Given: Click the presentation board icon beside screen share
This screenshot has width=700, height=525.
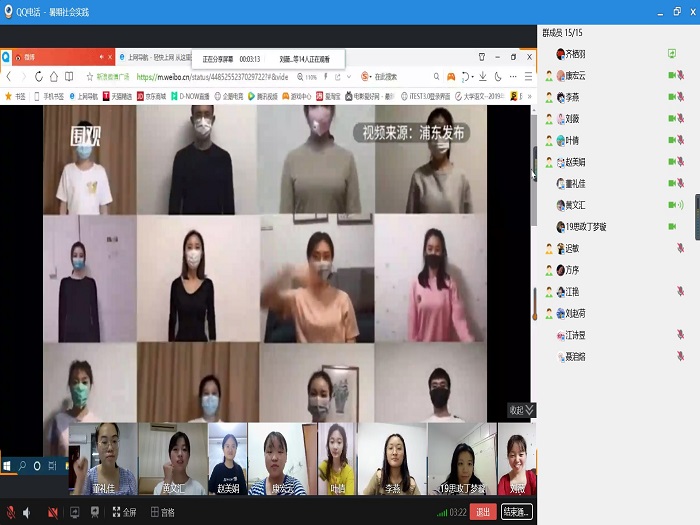Looking at the screenshot, I should (x=95, y=512).
